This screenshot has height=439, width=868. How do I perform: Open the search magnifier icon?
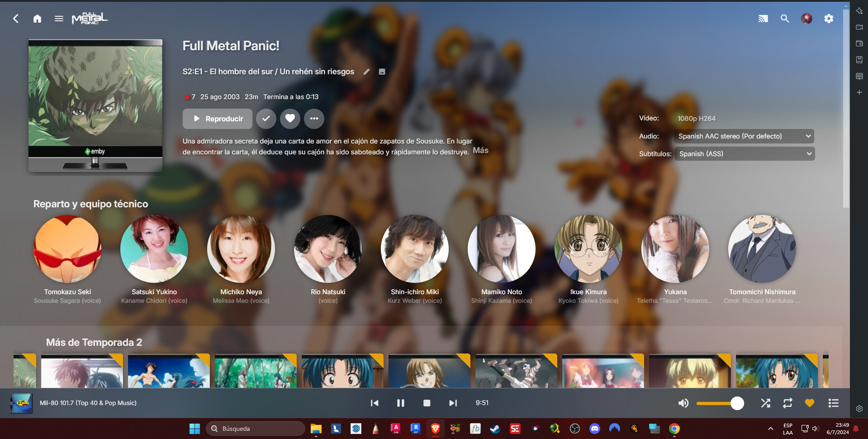click(x=785, y=19)
